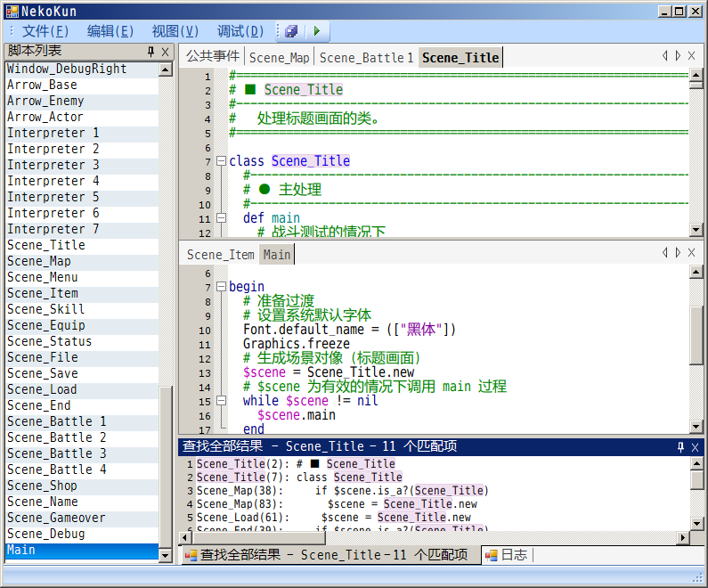
Task: Select Arrow_Base in script list
Action: click(82, 85)
